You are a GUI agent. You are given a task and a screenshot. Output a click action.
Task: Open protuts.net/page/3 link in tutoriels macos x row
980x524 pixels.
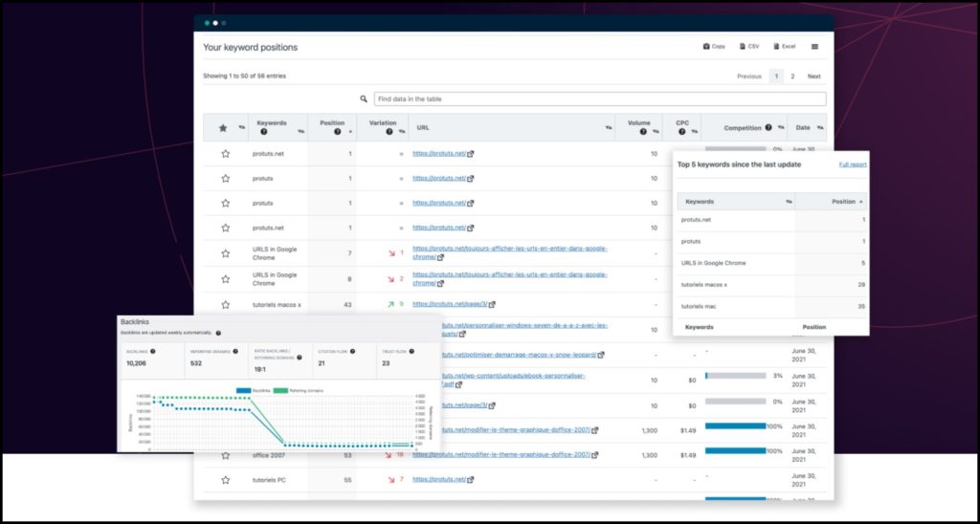454,304
